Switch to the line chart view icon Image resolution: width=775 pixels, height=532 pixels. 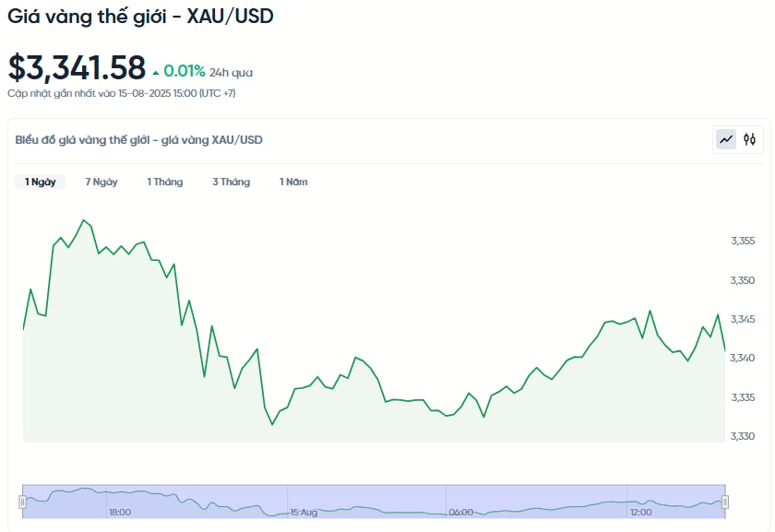(725, 140)
